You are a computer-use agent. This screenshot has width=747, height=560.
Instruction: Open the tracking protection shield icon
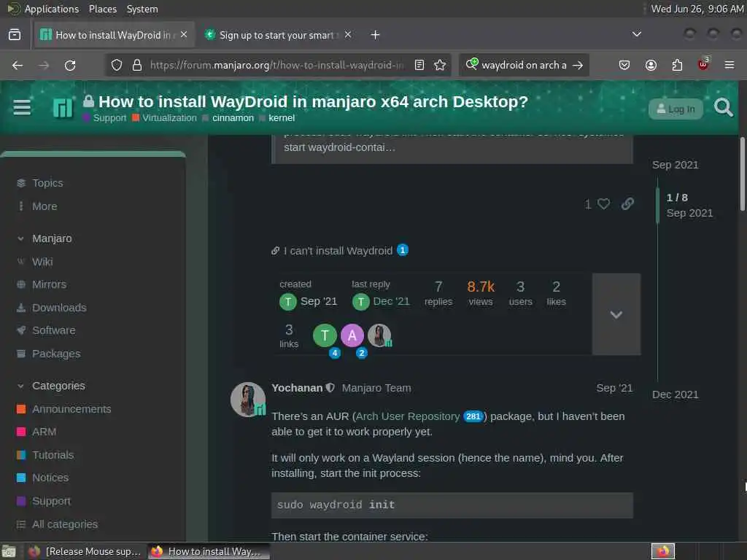(117, 65)
